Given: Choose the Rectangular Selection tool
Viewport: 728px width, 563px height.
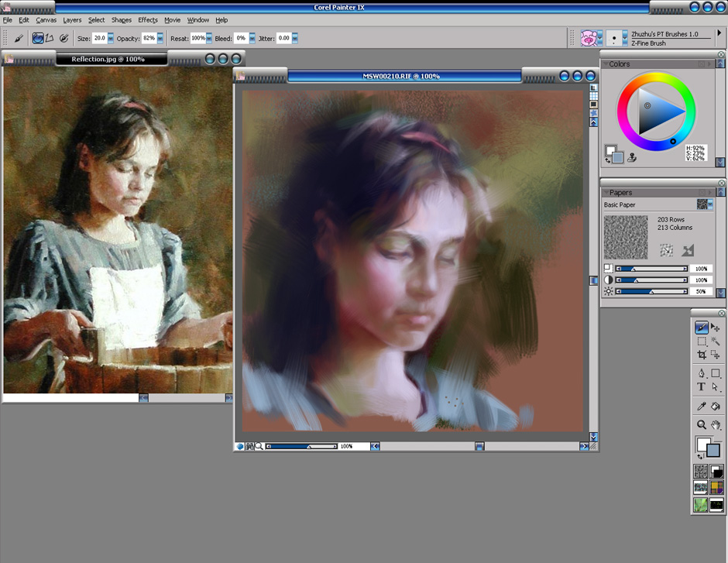Looking at the screenshot, I should [x=701, y=342].
